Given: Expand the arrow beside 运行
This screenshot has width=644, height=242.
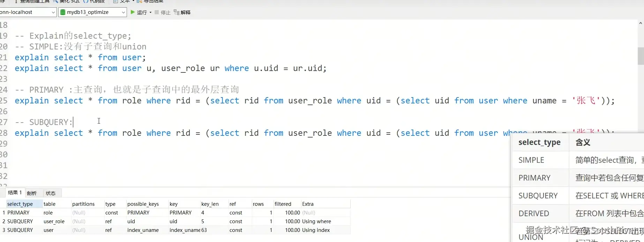Looking at the screenshot, I should [150, 13].
